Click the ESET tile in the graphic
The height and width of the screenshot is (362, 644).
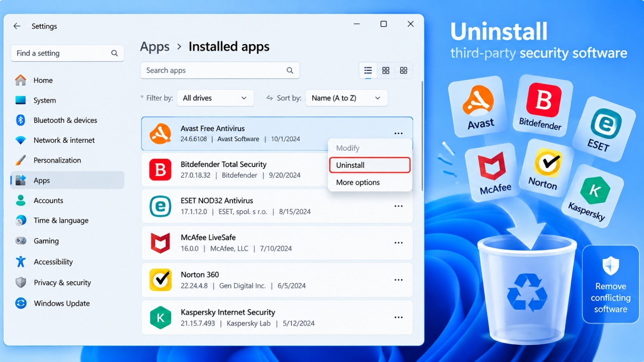[603, 130]
